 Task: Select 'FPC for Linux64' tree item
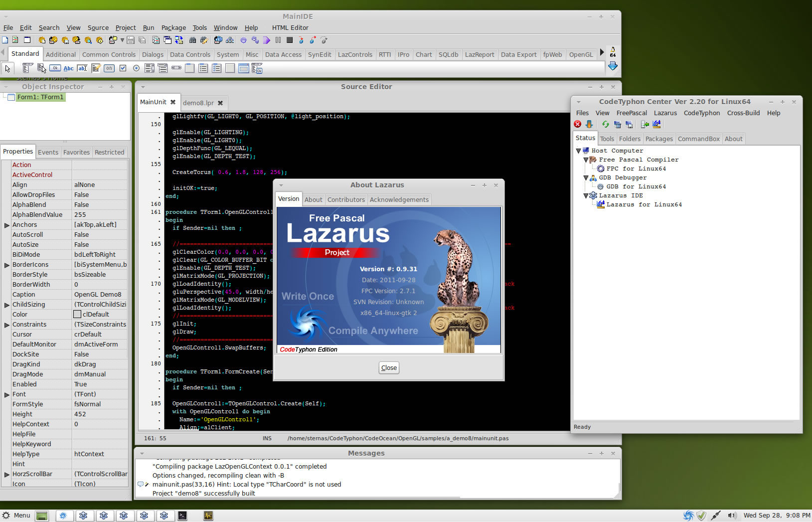click(x=636, y=169)
